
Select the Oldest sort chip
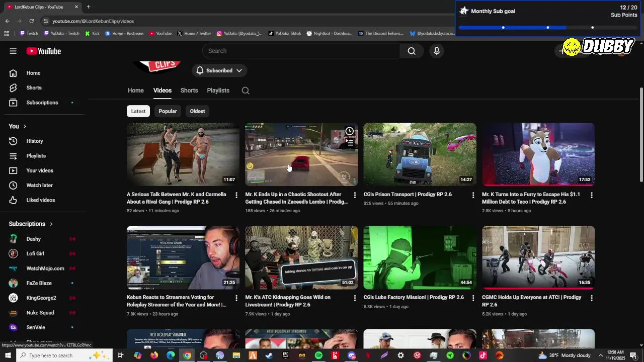click(x=197, y=111)
